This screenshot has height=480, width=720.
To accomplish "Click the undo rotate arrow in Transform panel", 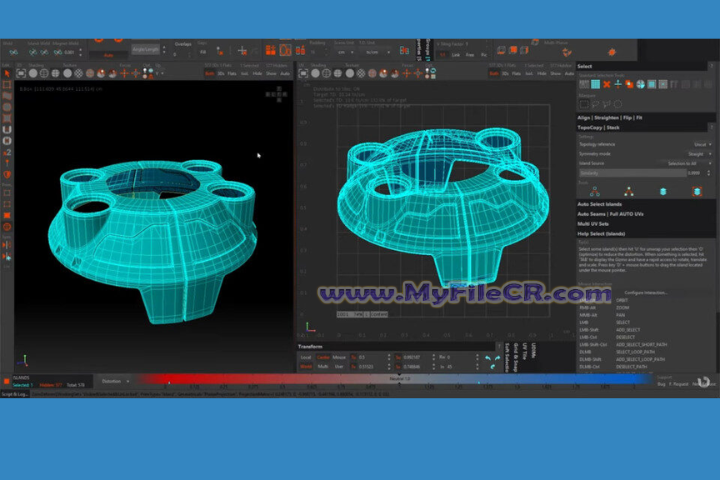I will (x=488, y=358).
